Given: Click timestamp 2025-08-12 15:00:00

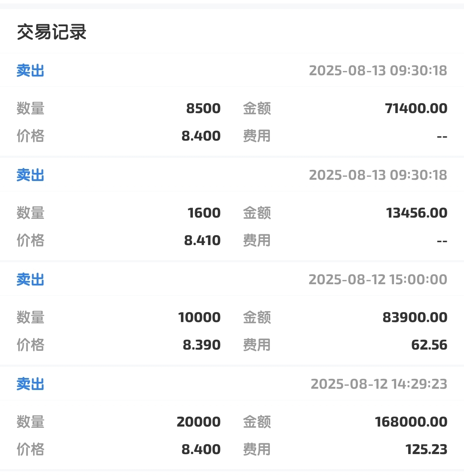Looking at the screenshot, I should coord(378,279).
